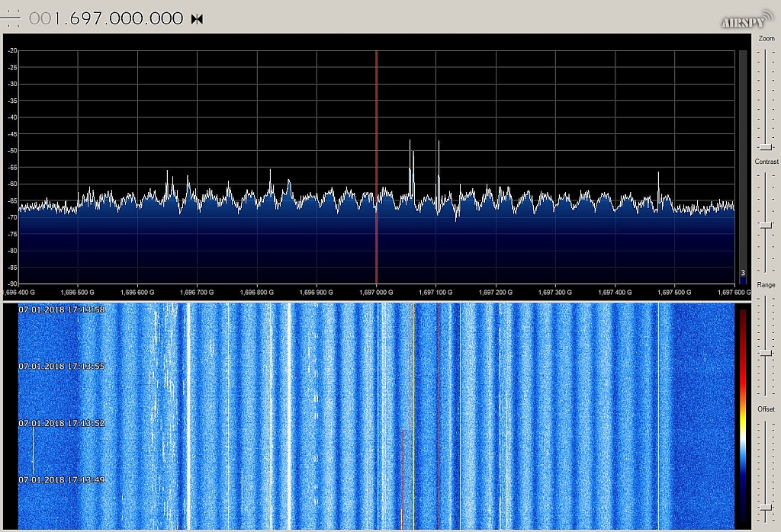Click the last 000 digits of frequency
This screenshot has height=532, width=781.
coord(162,19)
